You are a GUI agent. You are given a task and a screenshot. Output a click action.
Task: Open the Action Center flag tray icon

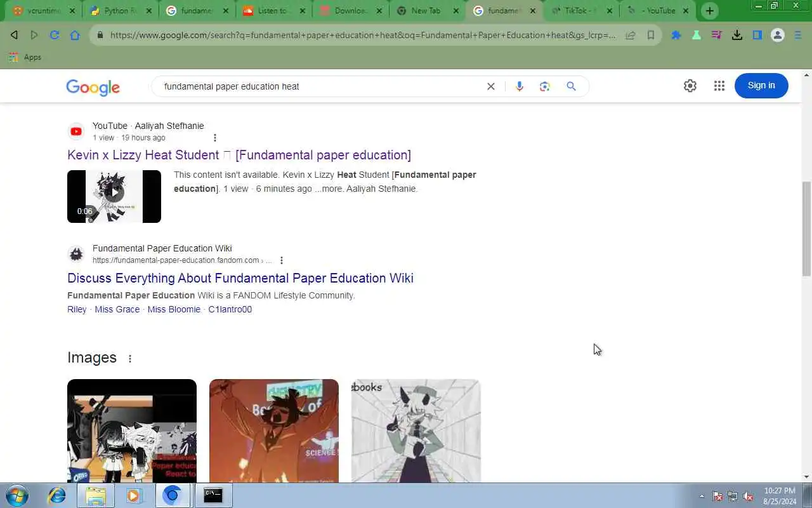(x=717, y=496)
